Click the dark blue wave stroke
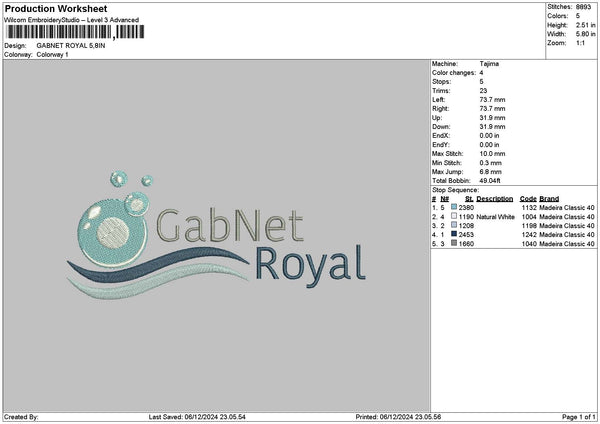The width and height of the screenshot is (600, 424). tap(158, 264)
